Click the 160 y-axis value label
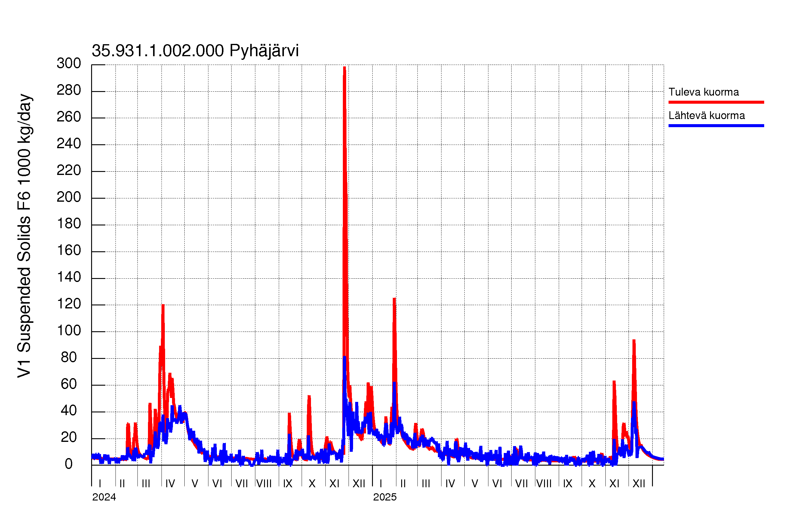This screenshot has height=511, width=812. [x=69, y=250]
